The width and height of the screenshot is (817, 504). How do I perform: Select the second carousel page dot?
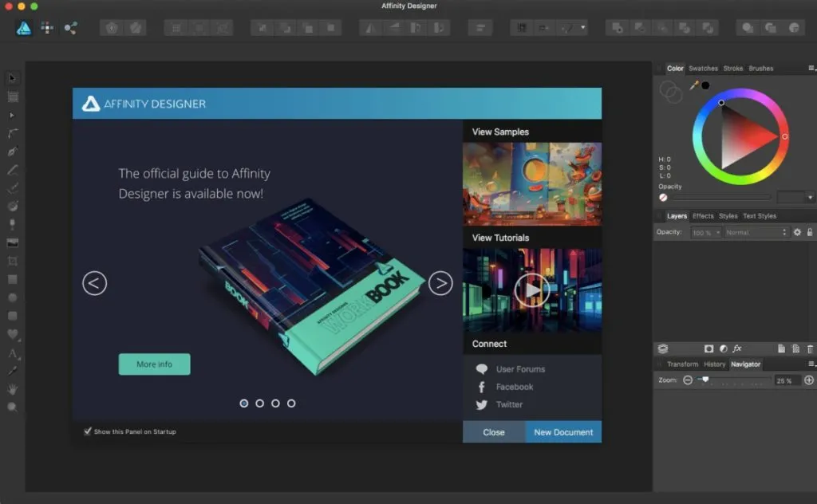pyautogui.click(x=259, y=403)
